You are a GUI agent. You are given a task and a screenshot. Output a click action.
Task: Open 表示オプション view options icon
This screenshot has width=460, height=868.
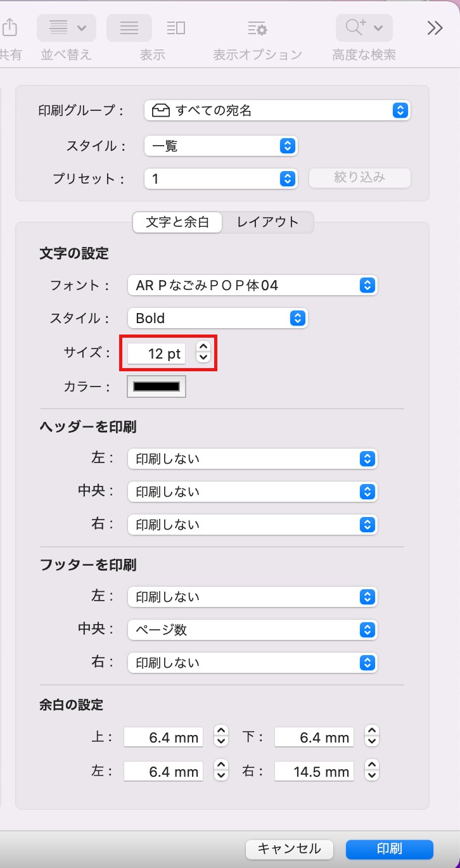(x=257, y=29)
